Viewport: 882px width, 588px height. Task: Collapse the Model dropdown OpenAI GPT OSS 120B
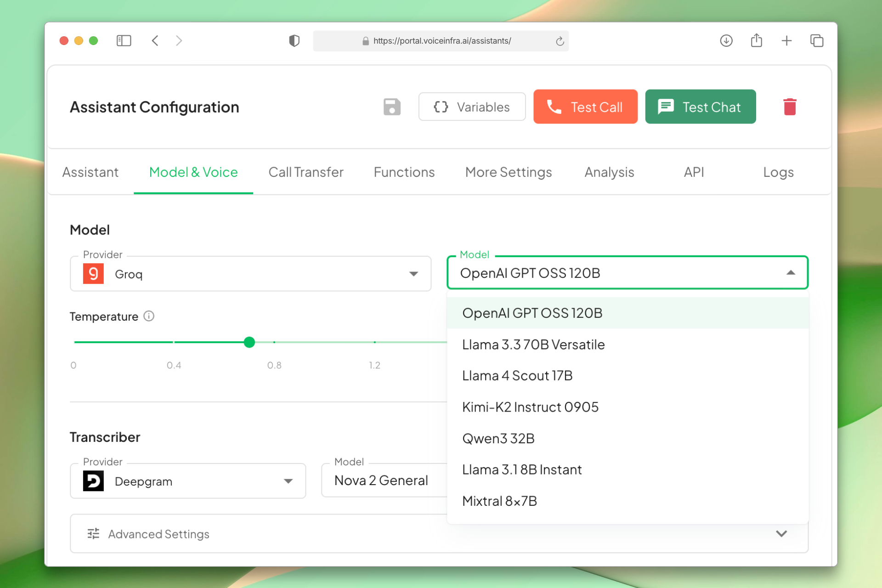(x=628, y=273)
